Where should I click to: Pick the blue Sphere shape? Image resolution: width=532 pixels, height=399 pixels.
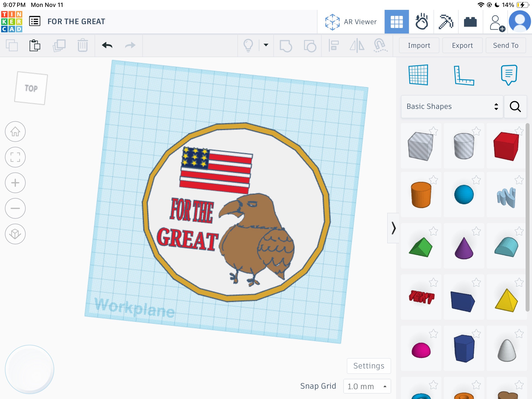click(x=464, y=195)
